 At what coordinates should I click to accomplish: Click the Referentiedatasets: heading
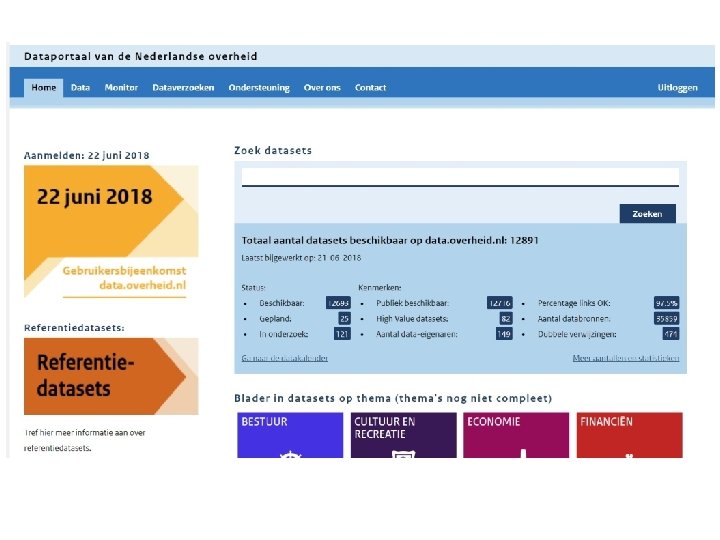click(x=74, y=328)
